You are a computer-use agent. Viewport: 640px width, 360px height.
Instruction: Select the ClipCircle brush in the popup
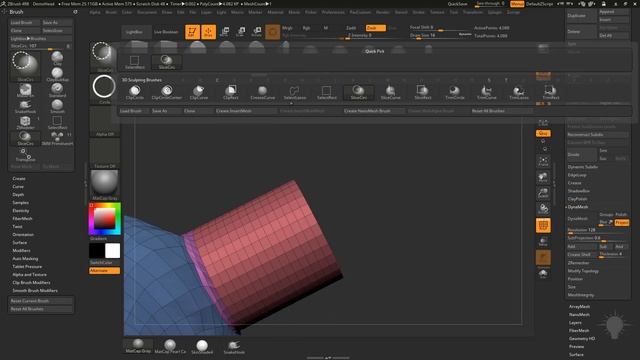(134, 92)
